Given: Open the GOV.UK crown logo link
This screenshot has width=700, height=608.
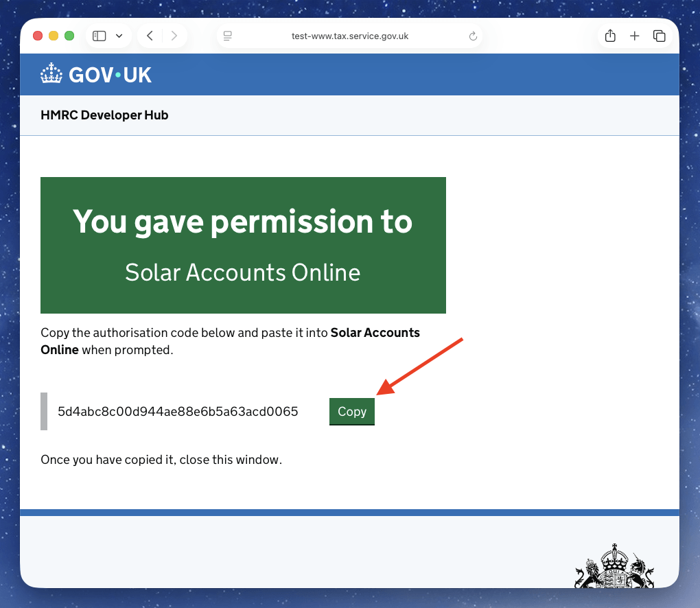Looking at the screenshot, I should 96,74.
